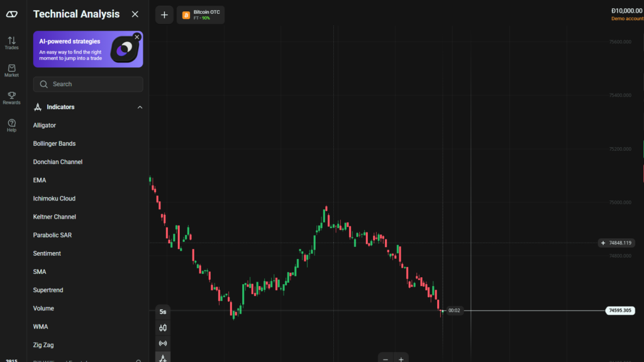
Task: Add the Supertrend indicator
Action: coord(48,290)
